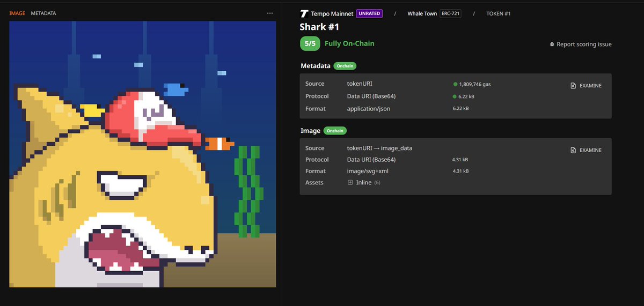Image resolution: width=644 pixels, height=306 pixels.
Task: Click the 4.31 kB size in Image Format row
Action: (460, 171)
